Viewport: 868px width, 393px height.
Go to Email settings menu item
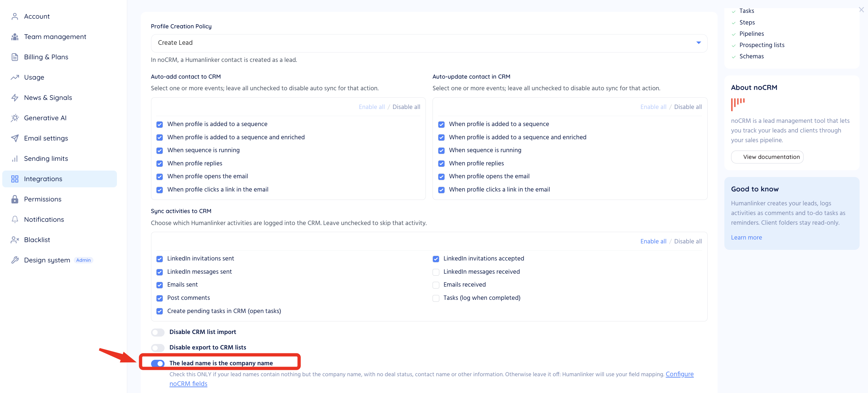pos(59,138)
